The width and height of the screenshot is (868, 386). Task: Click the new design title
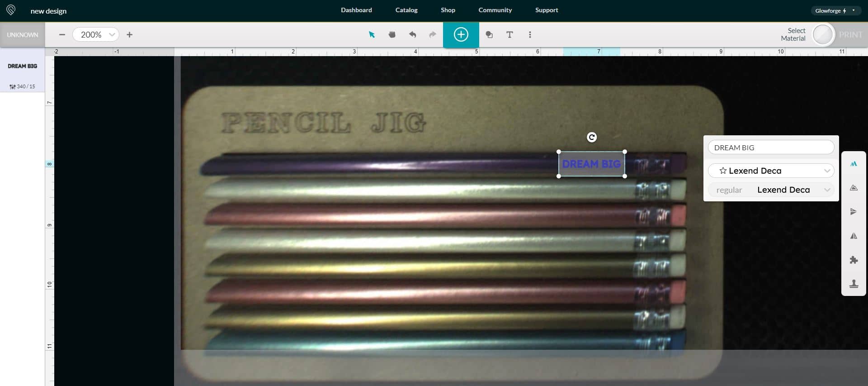[x=48, y=11]
